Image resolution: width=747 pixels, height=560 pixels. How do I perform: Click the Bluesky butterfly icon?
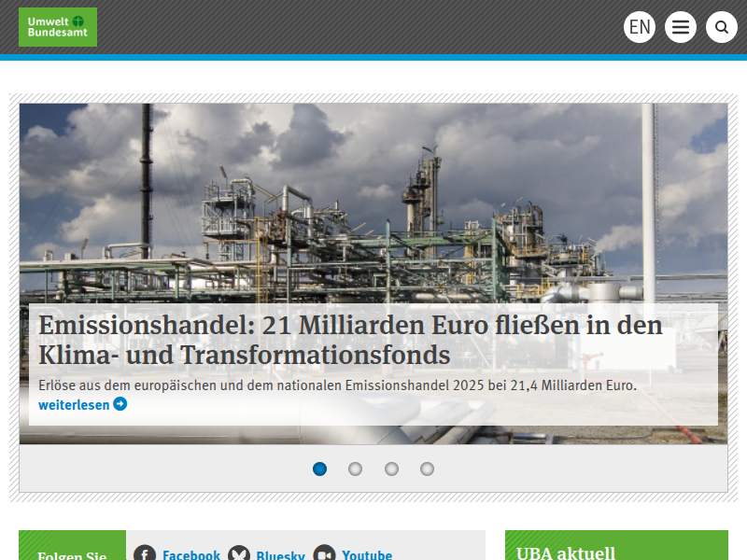tap(239, 554)
